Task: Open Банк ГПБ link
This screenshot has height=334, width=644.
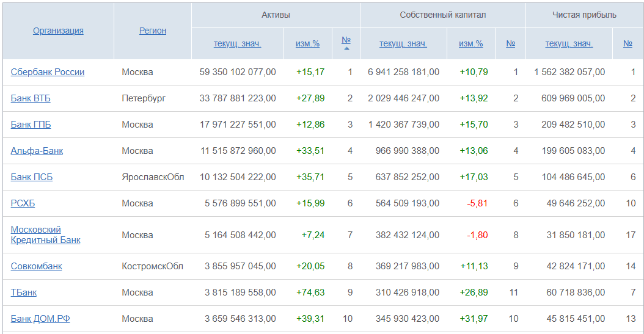Action: pos(31,125)
